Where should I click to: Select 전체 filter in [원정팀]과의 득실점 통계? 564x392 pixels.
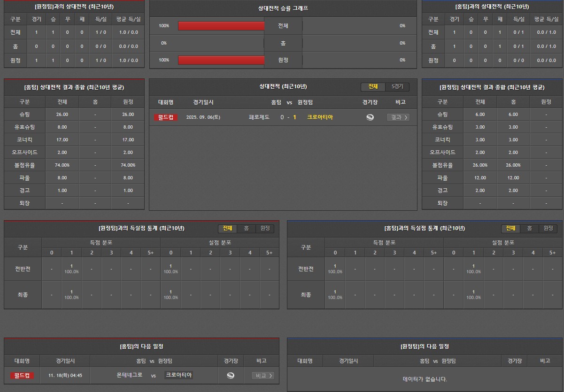[227, 228]
